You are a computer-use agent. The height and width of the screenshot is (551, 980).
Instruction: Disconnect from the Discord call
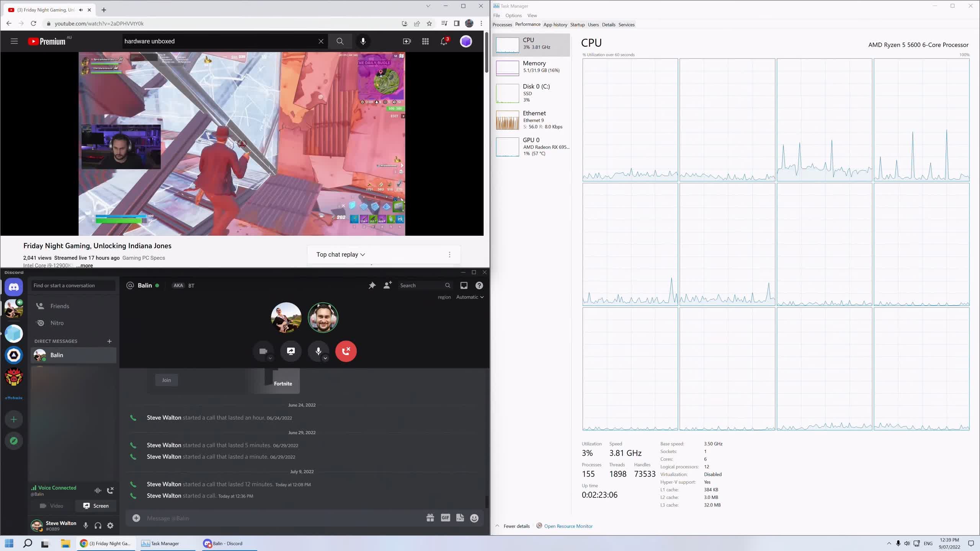pos(346,351)
